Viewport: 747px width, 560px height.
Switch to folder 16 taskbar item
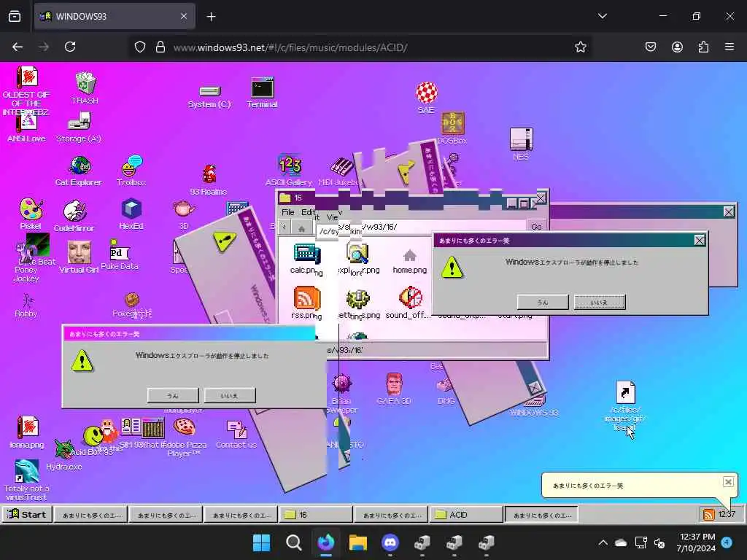click(316, 515)
